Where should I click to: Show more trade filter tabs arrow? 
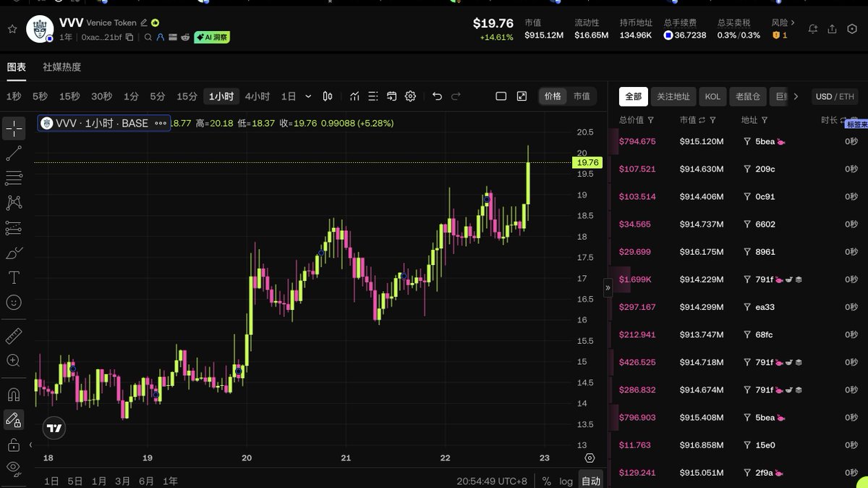796,96
